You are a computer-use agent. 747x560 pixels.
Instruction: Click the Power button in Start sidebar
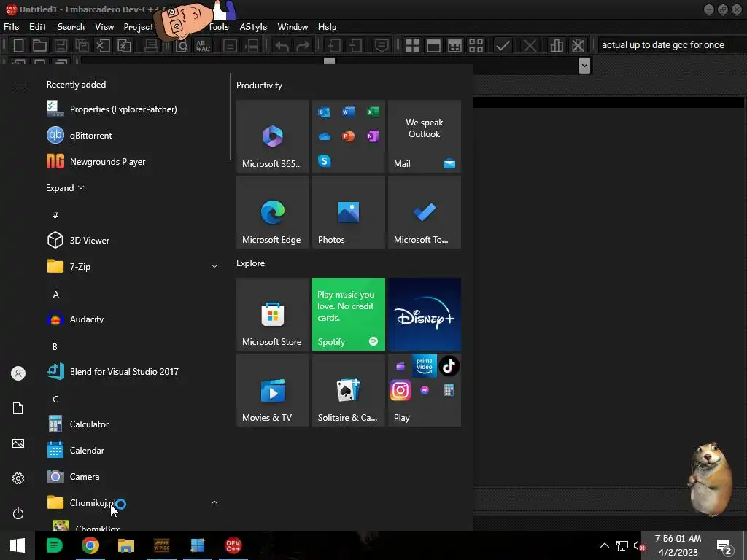click(x=18, y=513)
